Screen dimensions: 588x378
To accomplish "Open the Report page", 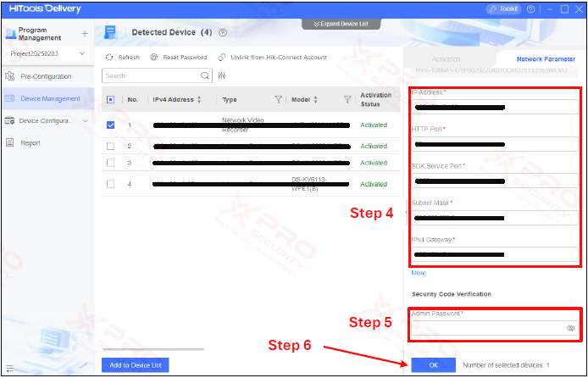I will click(31, 143).
